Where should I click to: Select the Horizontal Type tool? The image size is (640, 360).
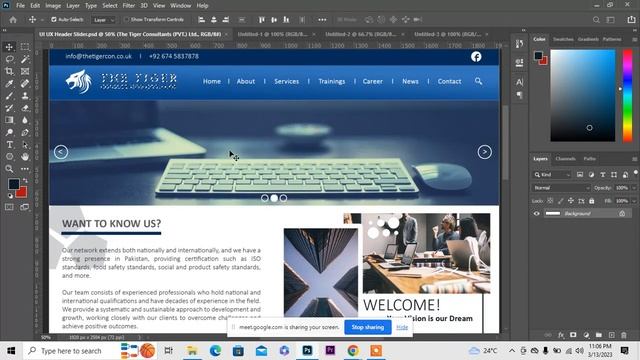[x=9, y=144]
